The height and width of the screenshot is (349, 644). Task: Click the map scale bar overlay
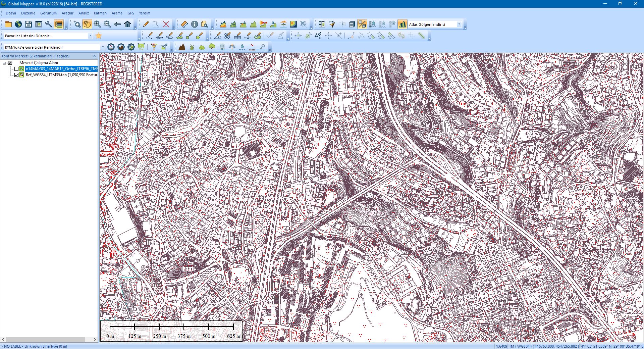click(171, 331)
